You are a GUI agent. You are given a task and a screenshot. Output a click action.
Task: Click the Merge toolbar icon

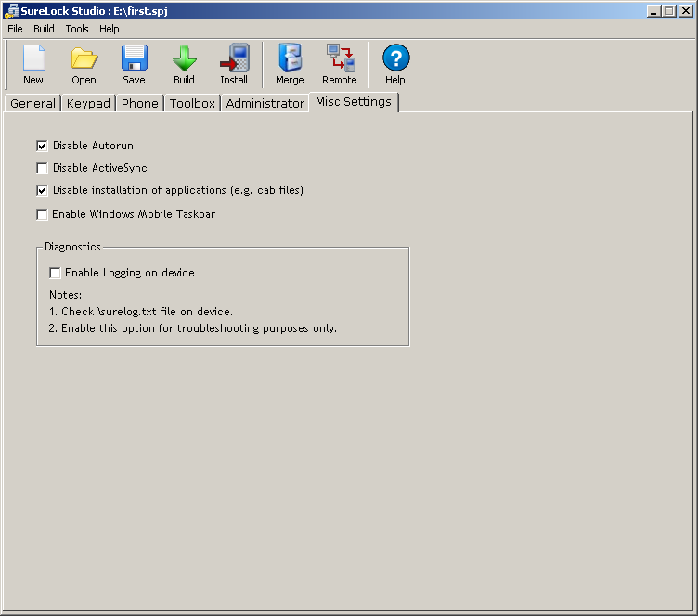tap(290, 58)
